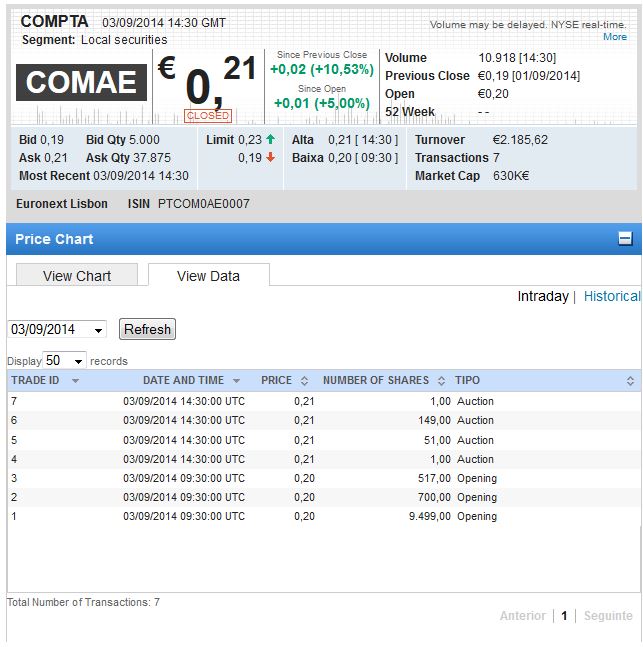Click the Open value €0,20
Image resolution: width=643 pixels, height=647 pixels.
point(493,94)
